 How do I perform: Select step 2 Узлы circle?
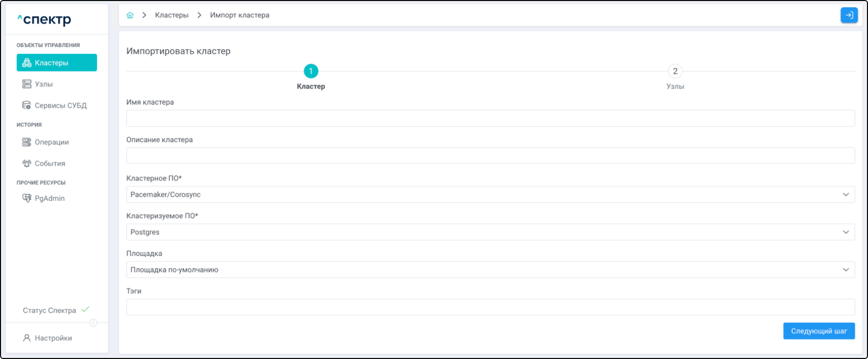click(x=675, y=71)
